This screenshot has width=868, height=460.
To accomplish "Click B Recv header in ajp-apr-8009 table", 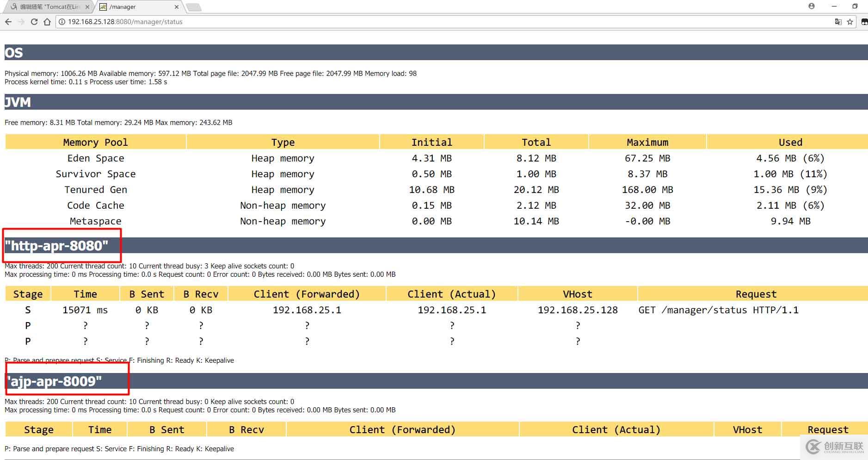I will (x=246, y=429).
